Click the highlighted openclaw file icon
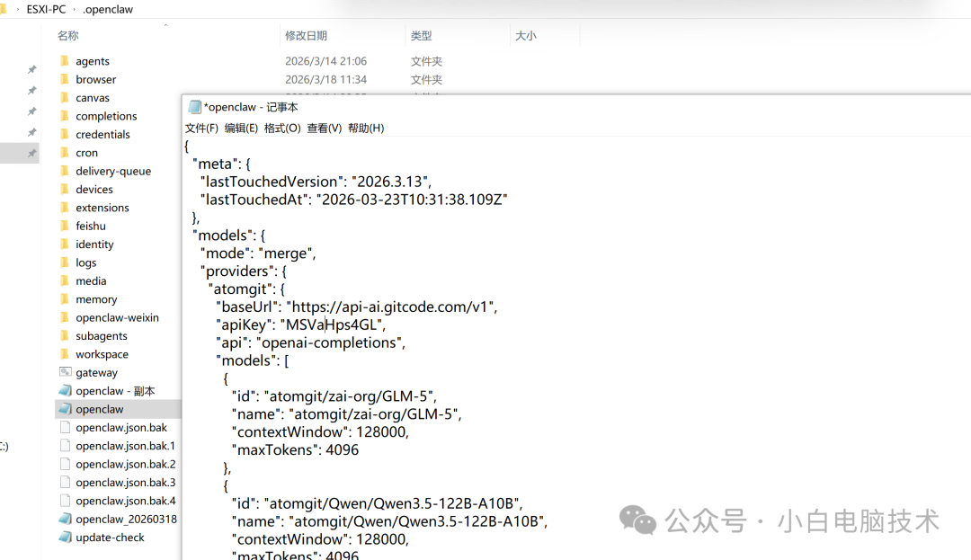The width and height of the screenshot is (971, 560). coord(65,409)
